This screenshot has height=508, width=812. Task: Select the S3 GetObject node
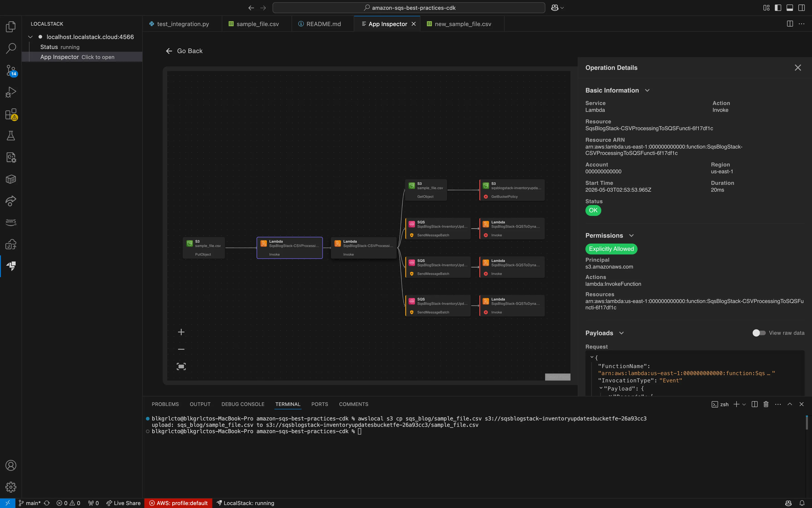point(426,190)
